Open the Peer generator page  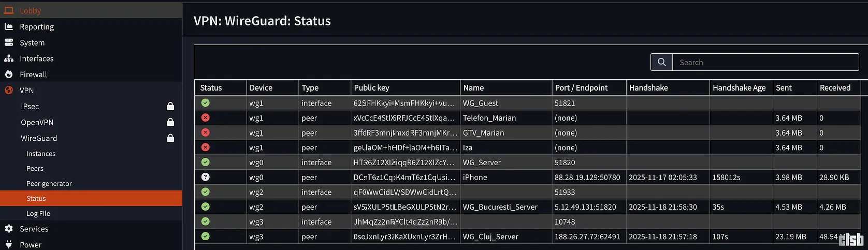click(49, 184)
